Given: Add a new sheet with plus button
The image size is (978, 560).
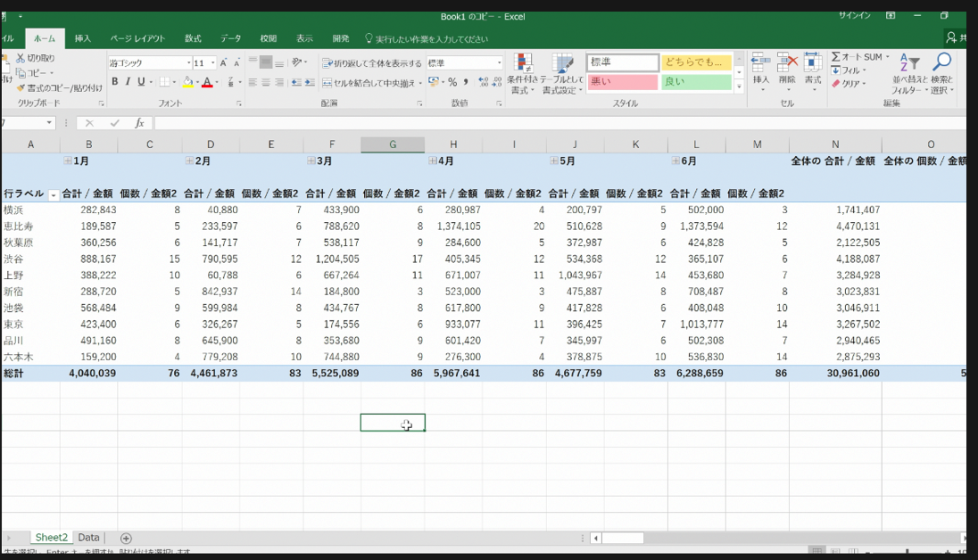Looking at the screenshot, I should pyautogui.click(x=126, y=539).
